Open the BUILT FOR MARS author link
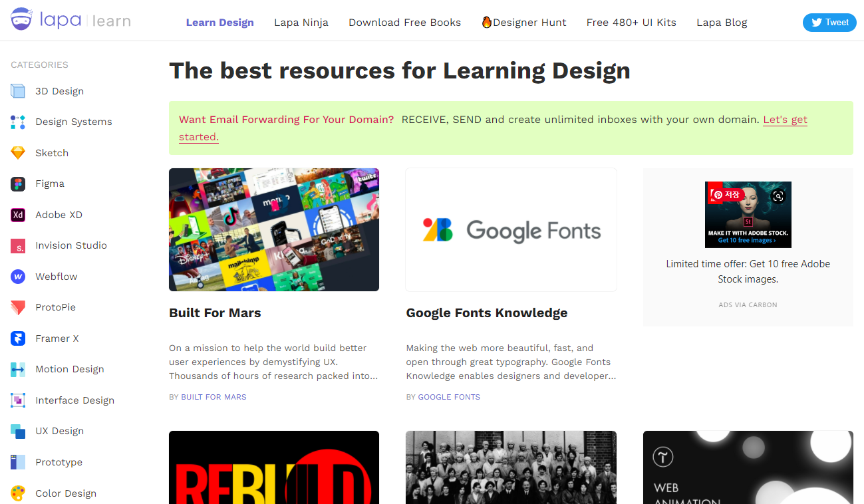The height and width of the screenshot is (504, 864). (x=214, y=397)
